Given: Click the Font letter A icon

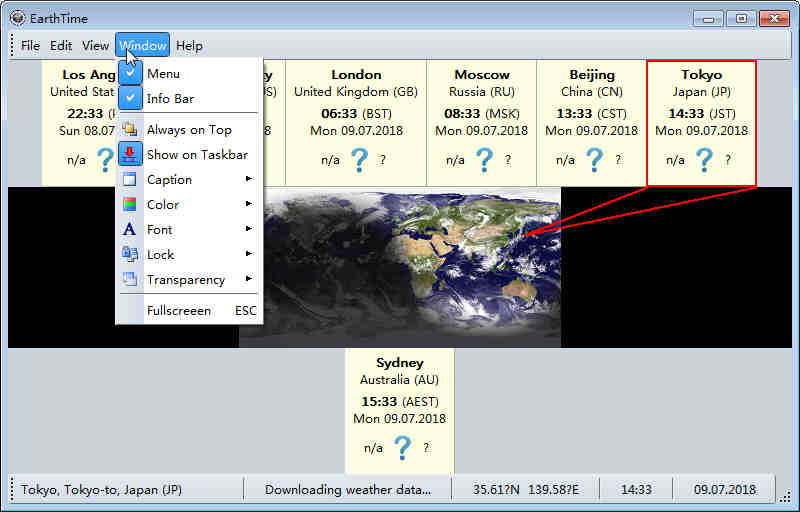Looking at the screenshot, I should tap(130, 229).
